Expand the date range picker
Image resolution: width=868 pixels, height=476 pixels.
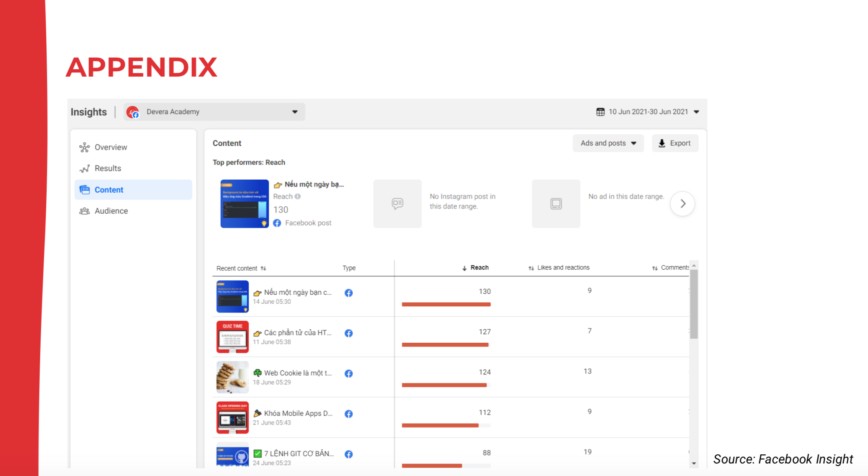coord(697,112)
